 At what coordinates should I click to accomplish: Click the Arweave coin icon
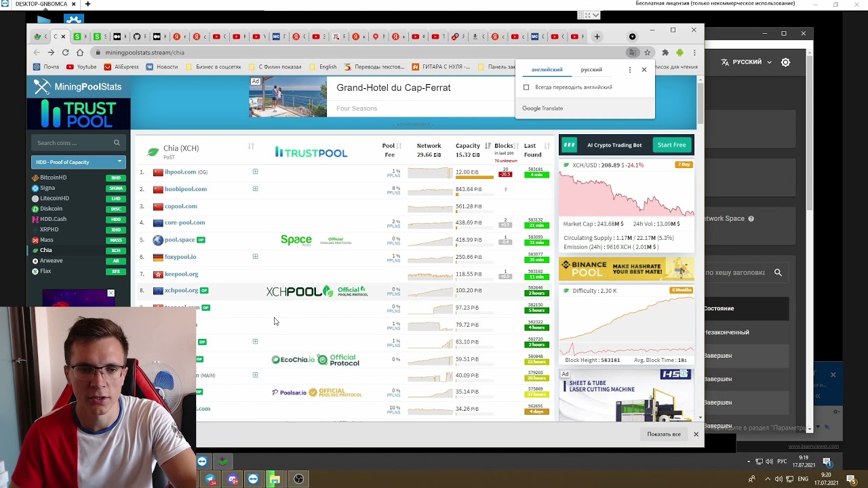point(35,260)
